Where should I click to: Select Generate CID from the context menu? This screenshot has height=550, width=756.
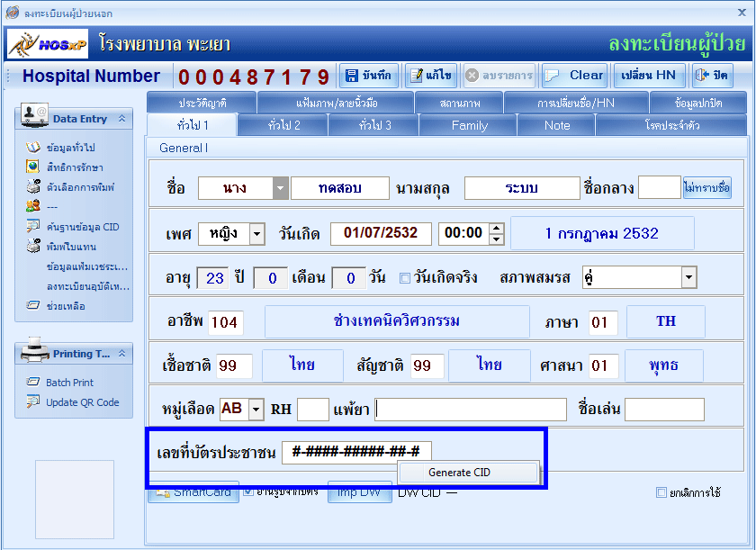click(459, 473)
